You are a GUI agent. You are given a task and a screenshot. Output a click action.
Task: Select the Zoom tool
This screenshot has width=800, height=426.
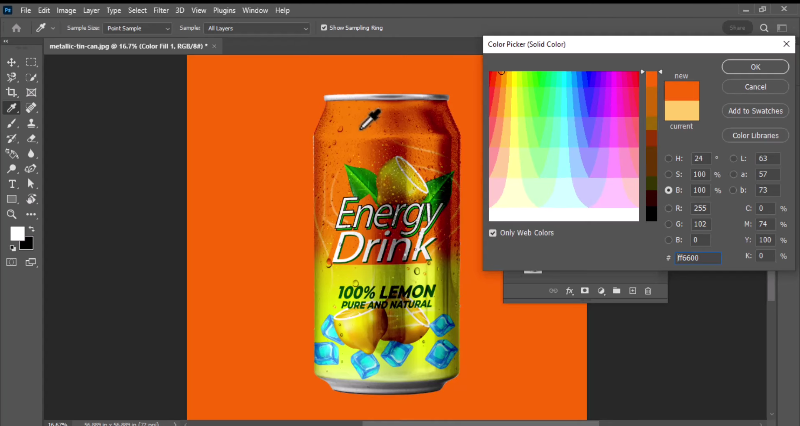[12, 214]
